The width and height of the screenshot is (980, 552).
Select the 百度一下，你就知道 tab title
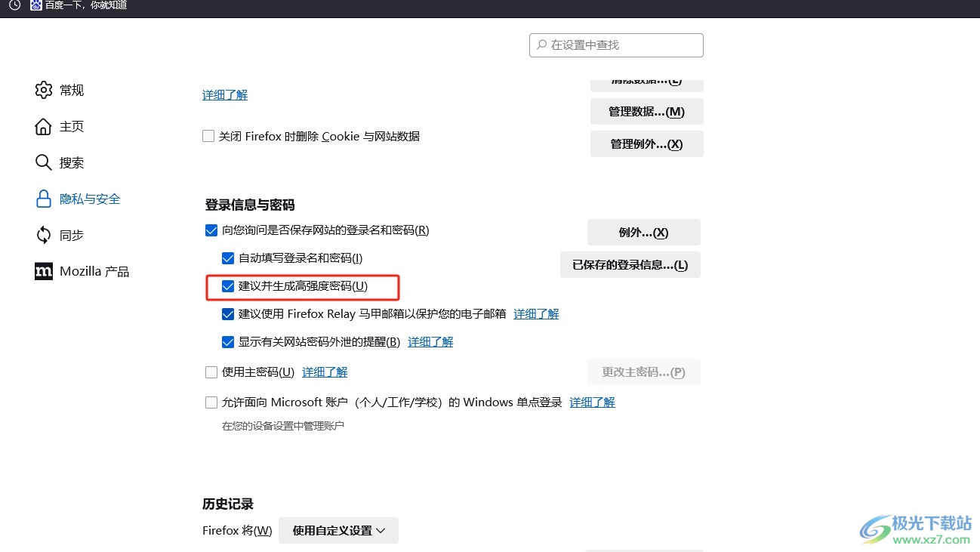click(x=86, y=5)
